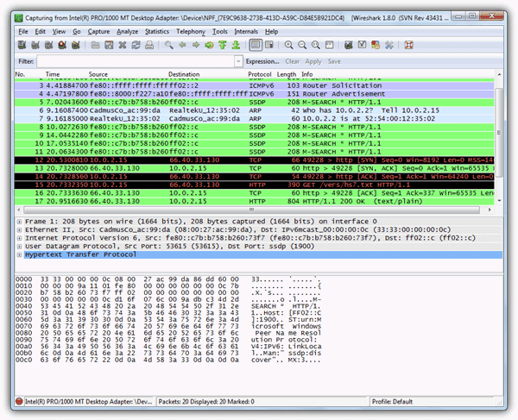Go forward in packet history arrow
518x420 pixels.
(x=196, y=45)
